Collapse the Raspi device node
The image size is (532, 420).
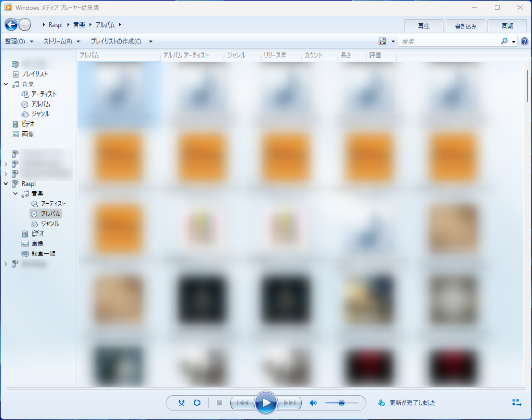click(6, 183)
